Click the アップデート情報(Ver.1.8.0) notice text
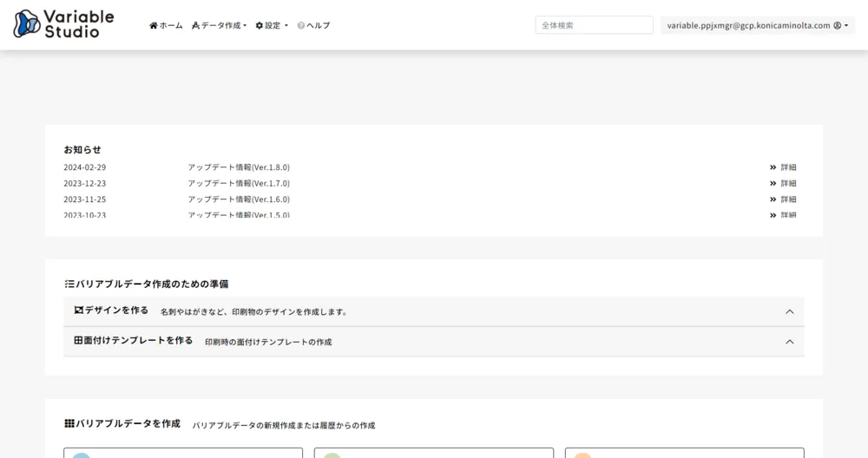 tap(239, 167)
